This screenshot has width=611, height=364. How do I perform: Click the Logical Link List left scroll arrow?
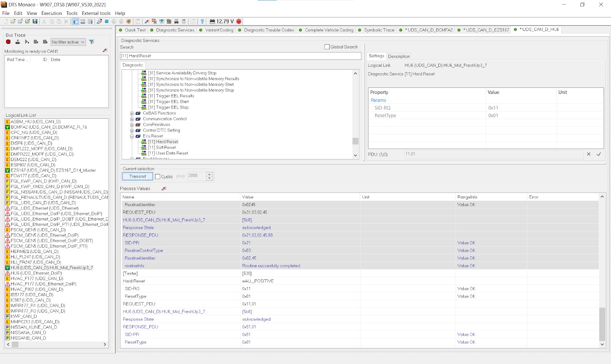tap(8, 344)
